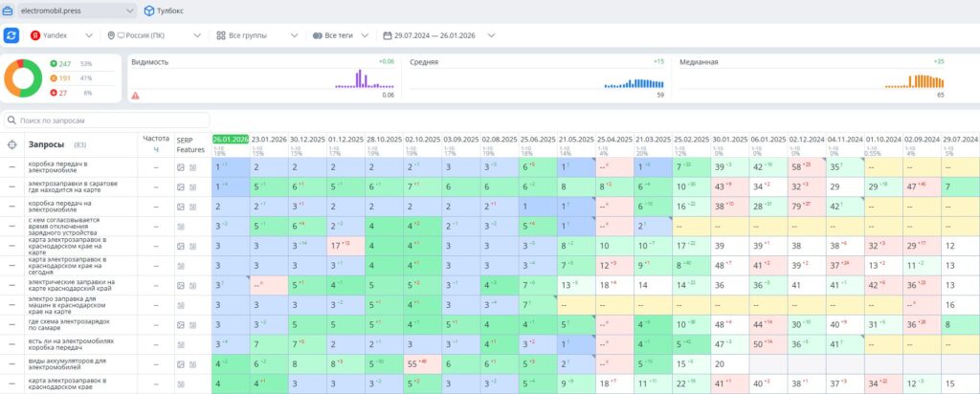Click dash marker left of коробка передач в электромобиле
980x394 pixels.
click(11, 167)
